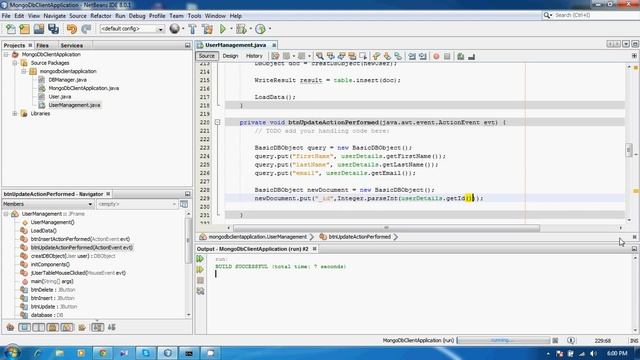
Task: Collapse mongodbclientapplication package node
Action: [24, 71]
